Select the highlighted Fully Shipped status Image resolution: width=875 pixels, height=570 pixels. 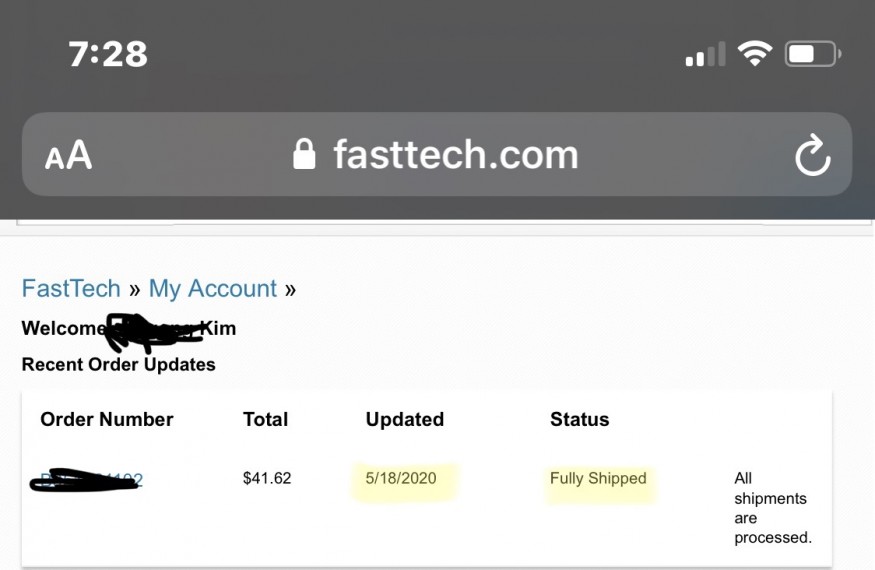[x=598, y=478]
